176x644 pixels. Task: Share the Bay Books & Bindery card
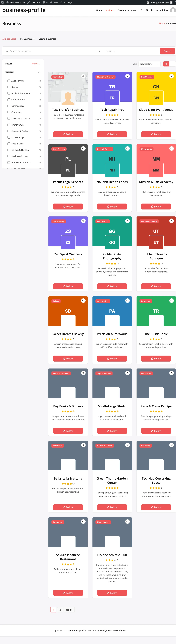pyautogui.click(x=83, y=373)
